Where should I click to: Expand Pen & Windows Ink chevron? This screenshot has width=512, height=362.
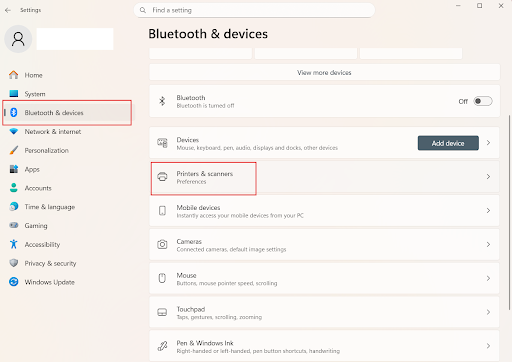[488, 346]
